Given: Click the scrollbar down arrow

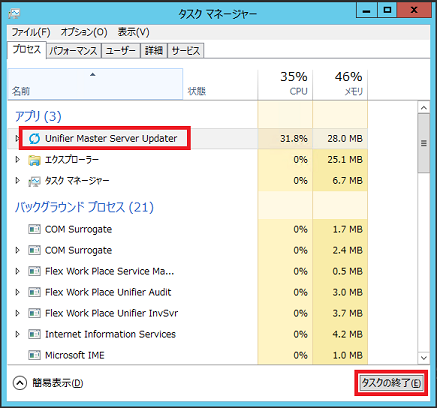Looking at the screenshot, I should pos(424,358).
